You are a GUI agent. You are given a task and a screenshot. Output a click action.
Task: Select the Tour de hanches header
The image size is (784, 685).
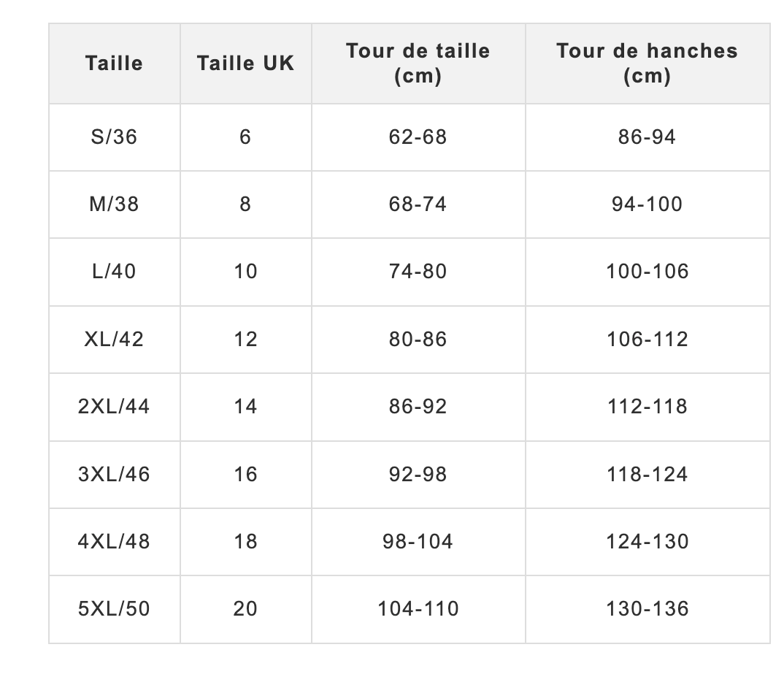(x=647, y=64)
